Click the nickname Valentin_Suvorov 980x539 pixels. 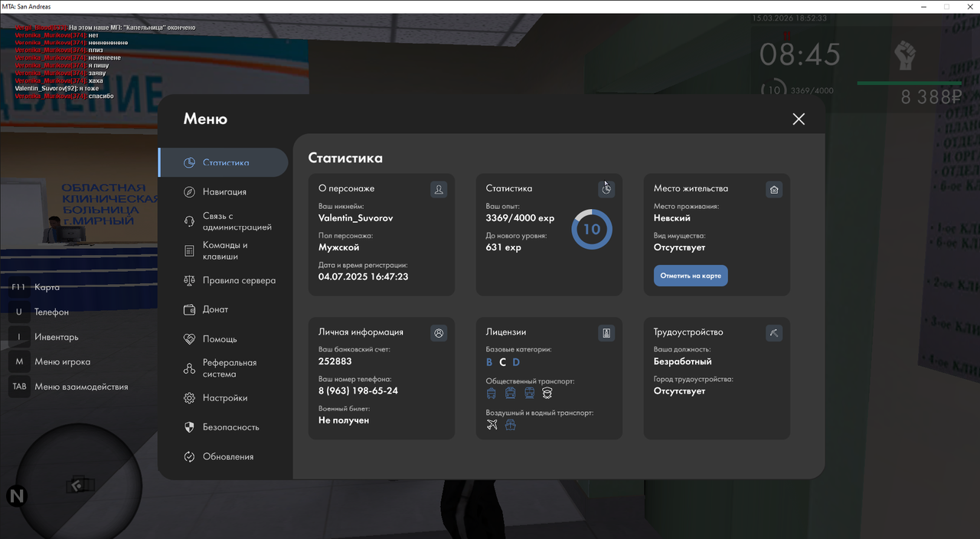[x=356, y=218]
